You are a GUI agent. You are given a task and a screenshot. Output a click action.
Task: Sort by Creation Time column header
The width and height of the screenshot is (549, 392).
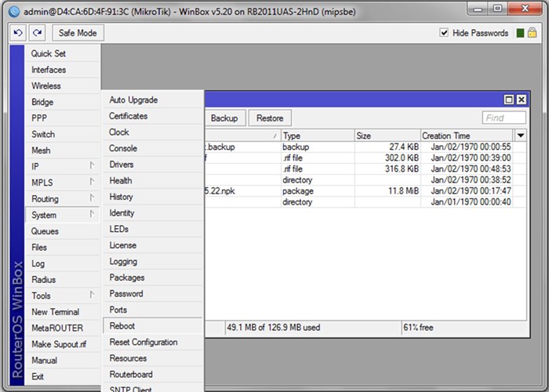point(467,136)
